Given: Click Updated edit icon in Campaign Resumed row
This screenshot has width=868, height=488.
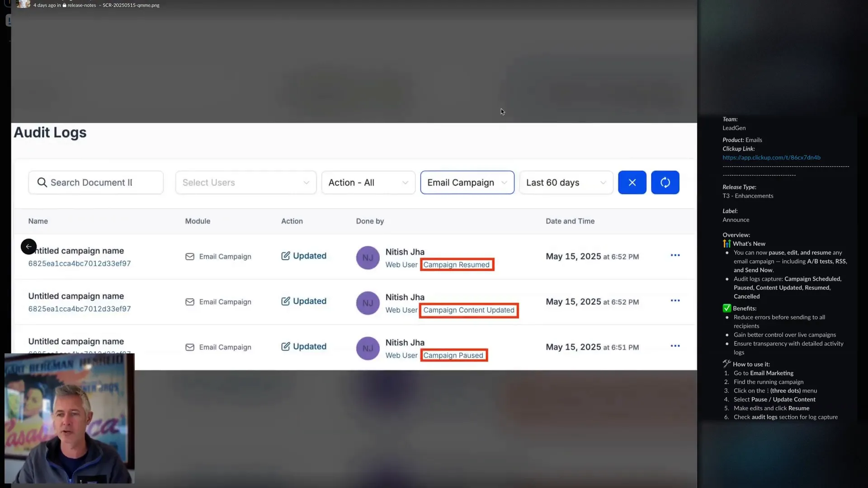Looking at the screenshot, I should (x=286, y=256).
